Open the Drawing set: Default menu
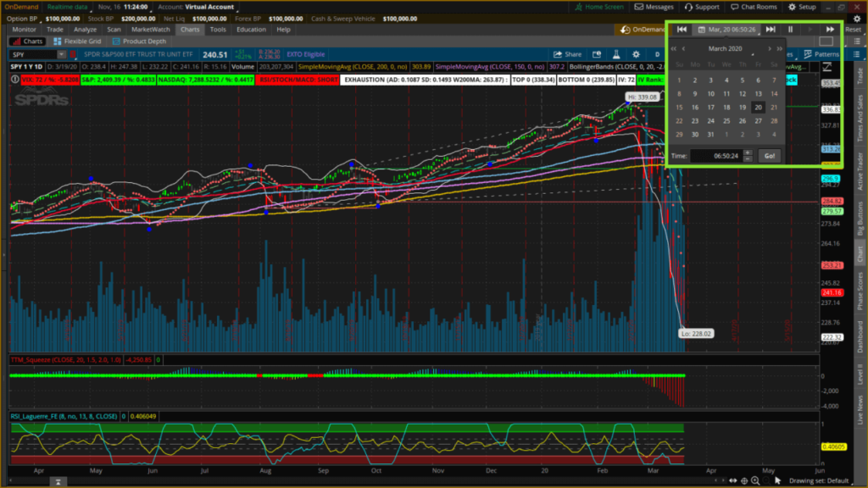 [x=820, y=481]
